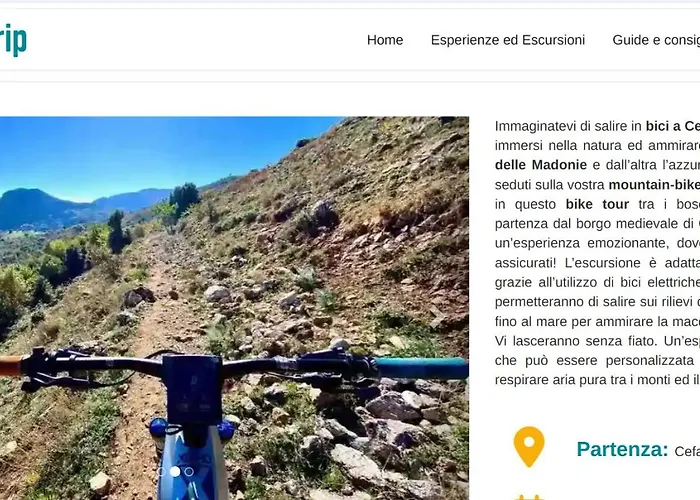Screen dimensions: 700x500
Task: Select the middle highlighted carousel dot
Action: pyautogui.click(x=175, y=471)
